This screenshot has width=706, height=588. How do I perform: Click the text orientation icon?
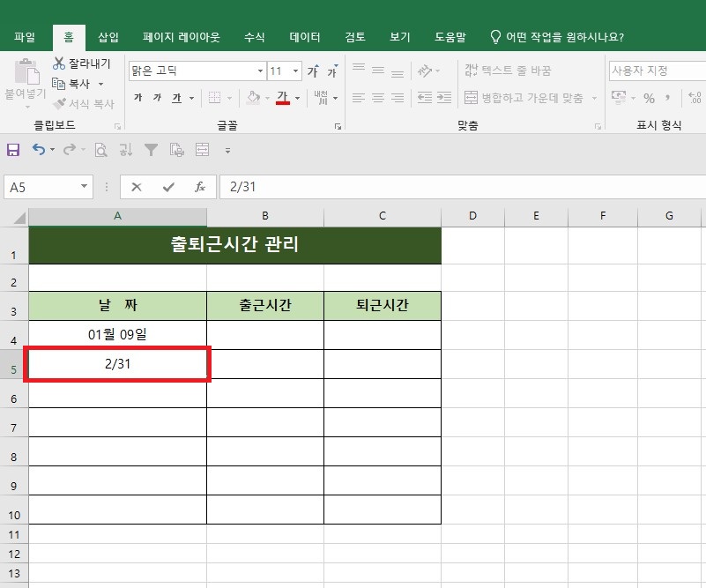coord(425,71)
